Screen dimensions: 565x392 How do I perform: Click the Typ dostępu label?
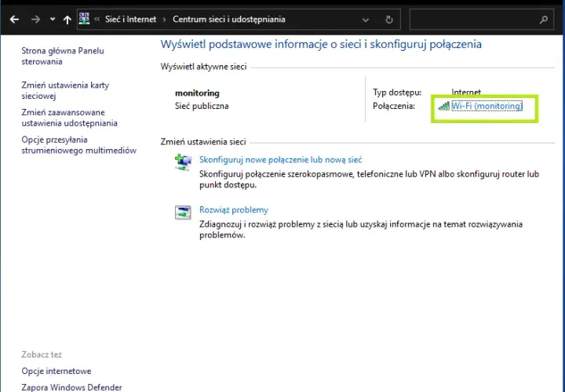click(397, 93)
